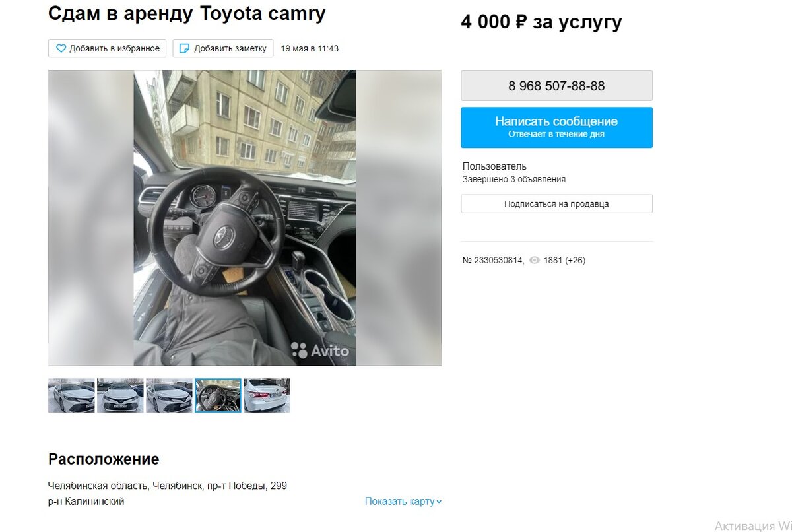Open Добавить заметку note button
The height and width of the screenshot is (532, 792).
[223, 48]
